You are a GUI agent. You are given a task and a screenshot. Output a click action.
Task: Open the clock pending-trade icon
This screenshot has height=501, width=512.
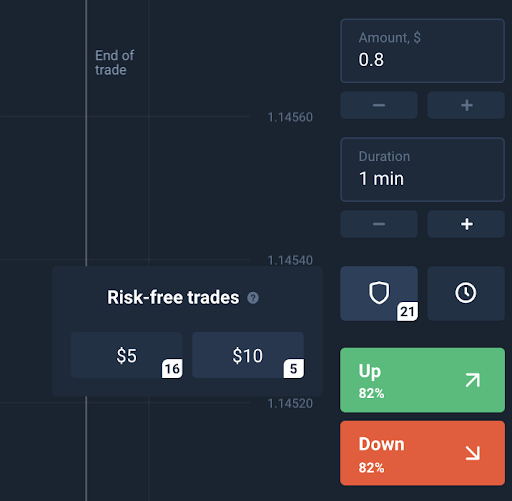(x=466, y=293)
